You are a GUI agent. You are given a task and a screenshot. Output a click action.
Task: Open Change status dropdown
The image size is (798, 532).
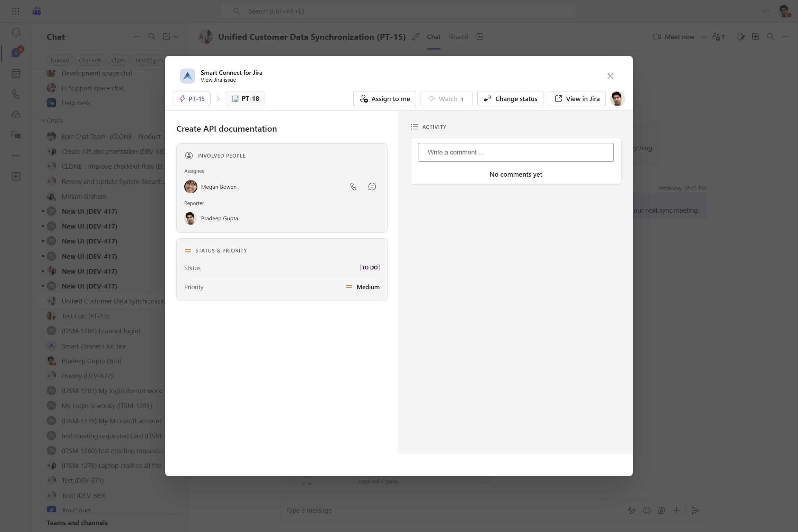pos(510,99)
